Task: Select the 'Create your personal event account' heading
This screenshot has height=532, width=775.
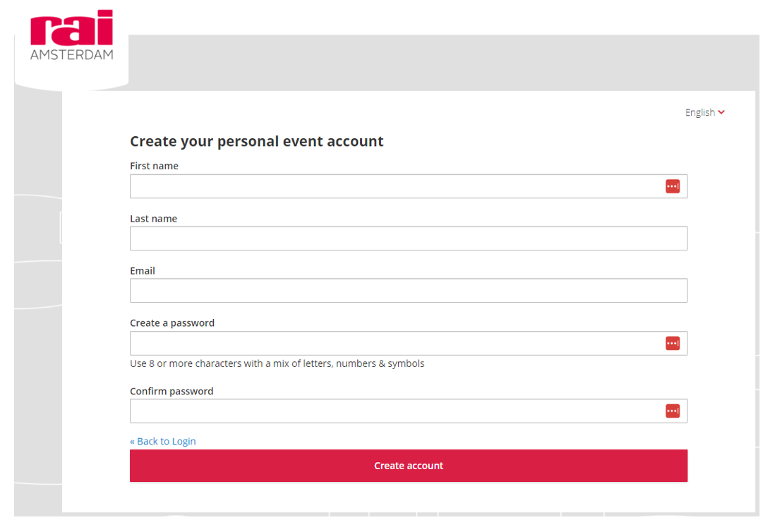Action: point(256,142)
